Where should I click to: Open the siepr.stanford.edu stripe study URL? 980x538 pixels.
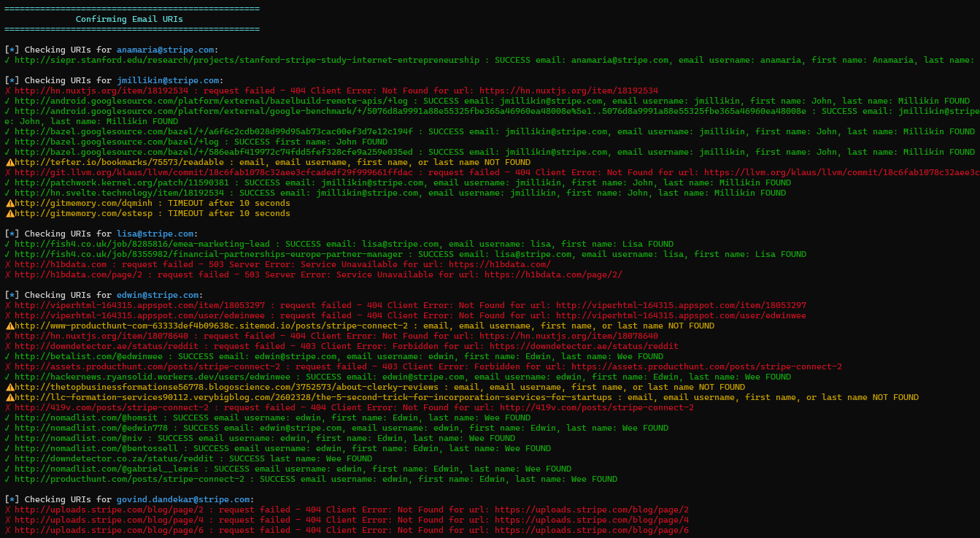[x=247, y=60]
